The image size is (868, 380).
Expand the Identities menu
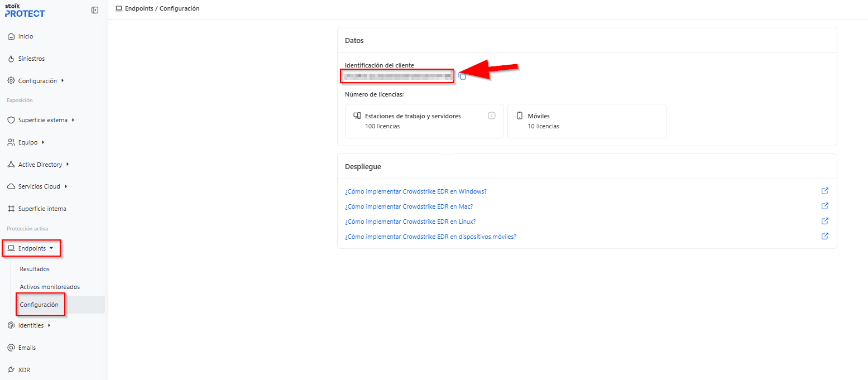[x=30, y=325]
